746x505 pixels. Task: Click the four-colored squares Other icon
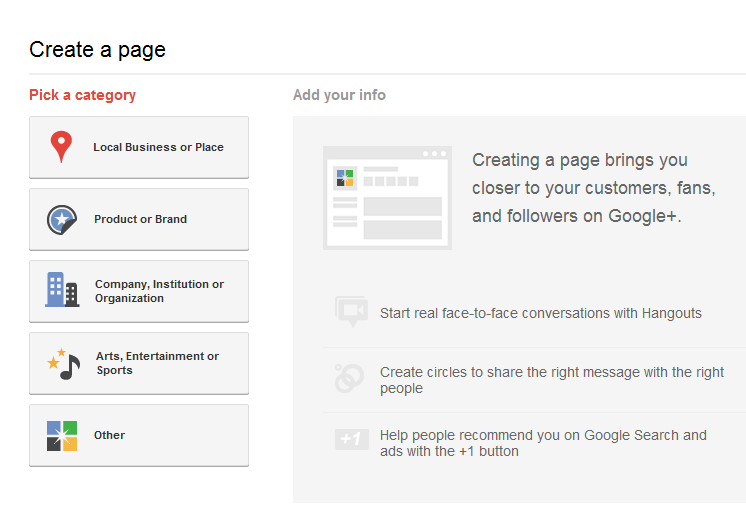[62, 436]
